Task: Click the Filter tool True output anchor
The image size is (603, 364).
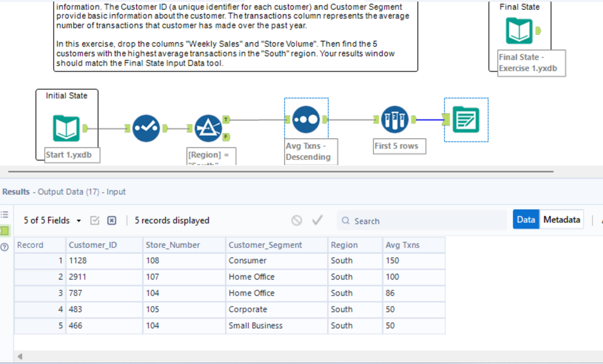Action: [x=226, y=120]
